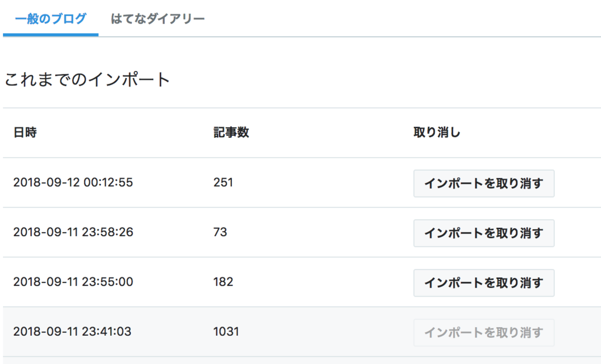601x364 pixels.
Task: Click インポートを取り消す for the 73-article import
Action: 484,233
